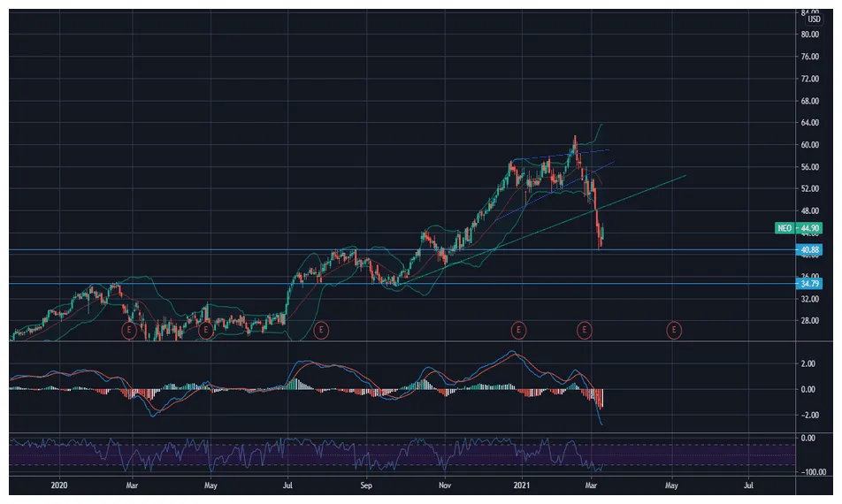This screenshot has width=842, height=504.
Task: Open the earnings E marker near May 2020
Action: [x=205, y=330]
